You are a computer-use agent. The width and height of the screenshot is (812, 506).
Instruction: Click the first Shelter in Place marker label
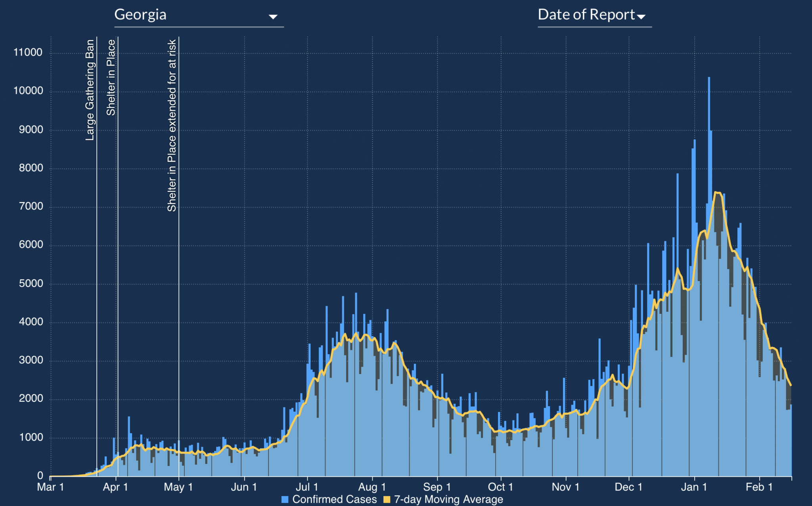(x=111, y=77)
